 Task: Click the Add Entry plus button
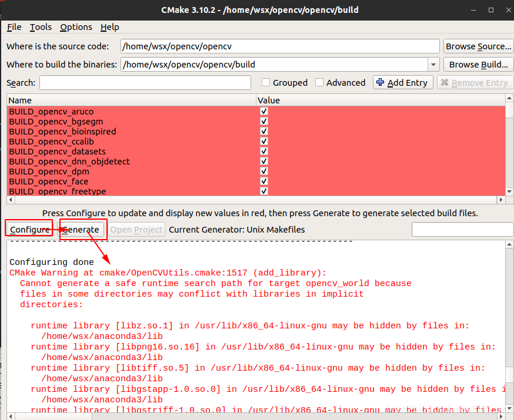pos(403,82)
